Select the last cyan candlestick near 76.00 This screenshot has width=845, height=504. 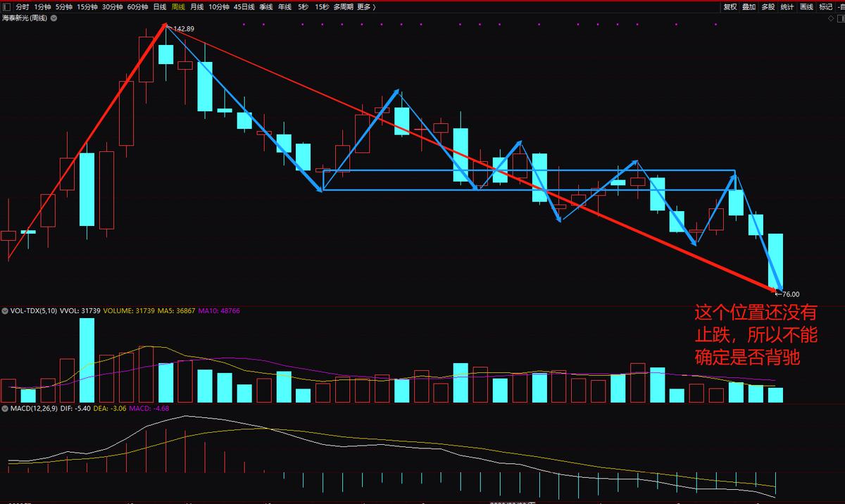pos(775,261)
